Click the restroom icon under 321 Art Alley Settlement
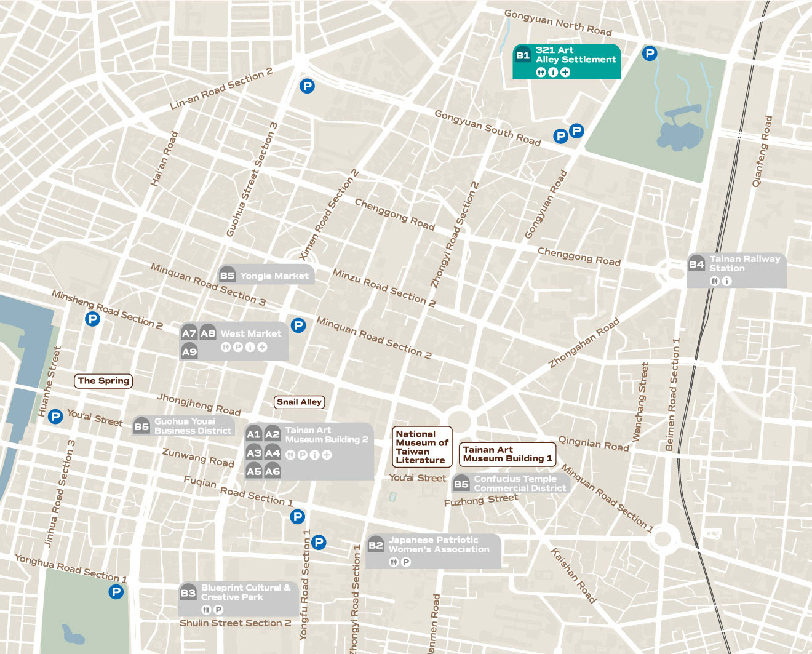812x654 pixels. (x=541, y=72)
